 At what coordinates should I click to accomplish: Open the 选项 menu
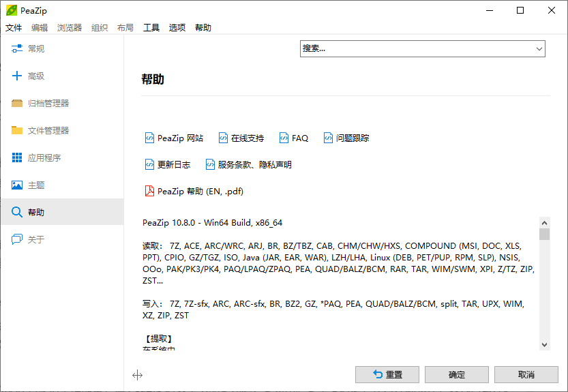[177, 27]
